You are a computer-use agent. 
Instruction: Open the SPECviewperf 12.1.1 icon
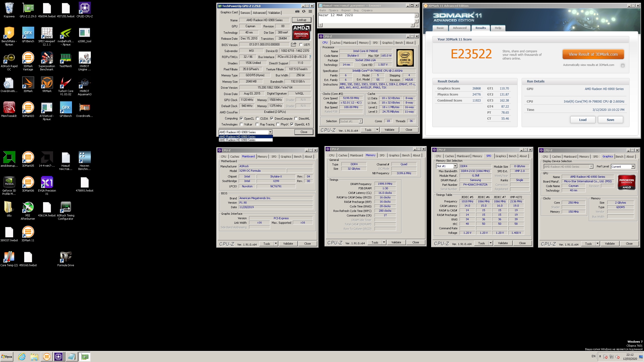[47, 36]
